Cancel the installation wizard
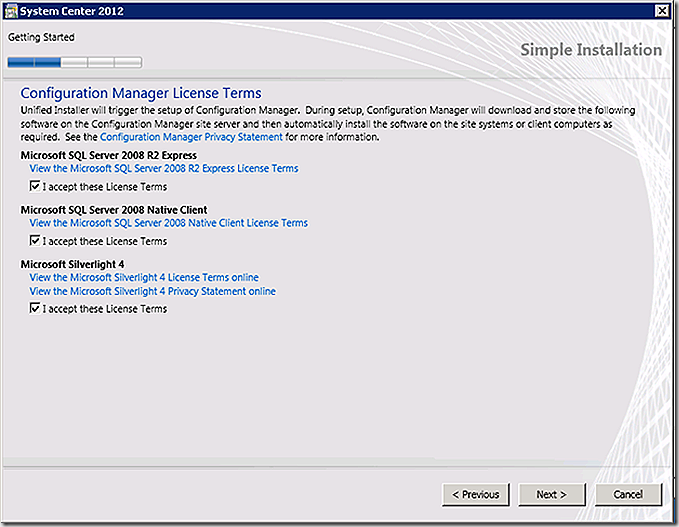 (x=628, y=495)
